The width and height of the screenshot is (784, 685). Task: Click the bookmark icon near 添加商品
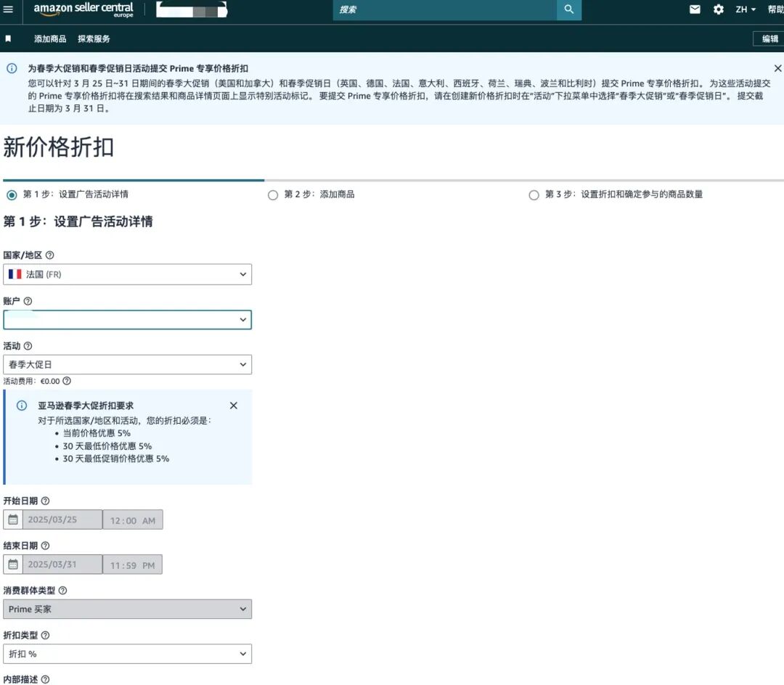pyautogui.click(x=9, y=38)
